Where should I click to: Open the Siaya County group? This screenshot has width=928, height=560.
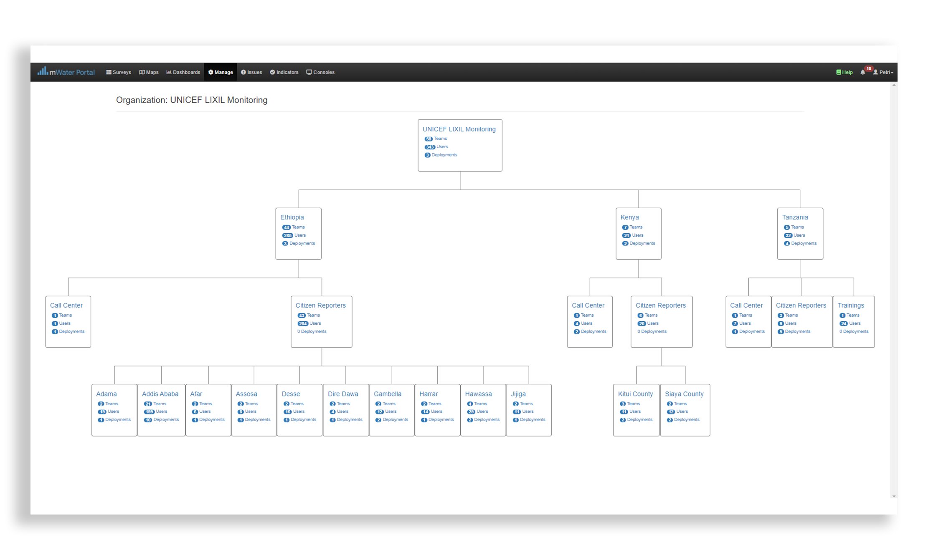(684, 394)
